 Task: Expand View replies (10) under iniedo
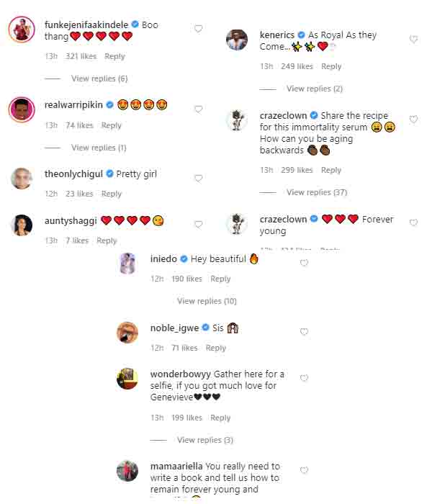coord(207,301)
